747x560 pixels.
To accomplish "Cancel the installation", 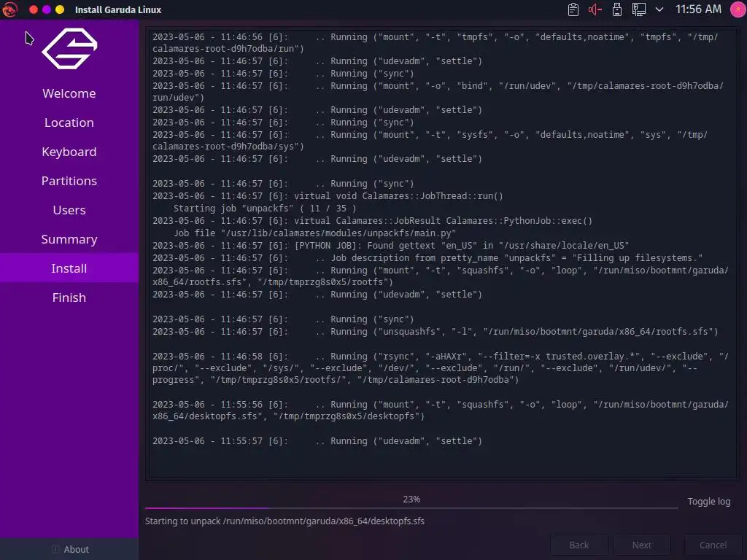I will [713, 545].
